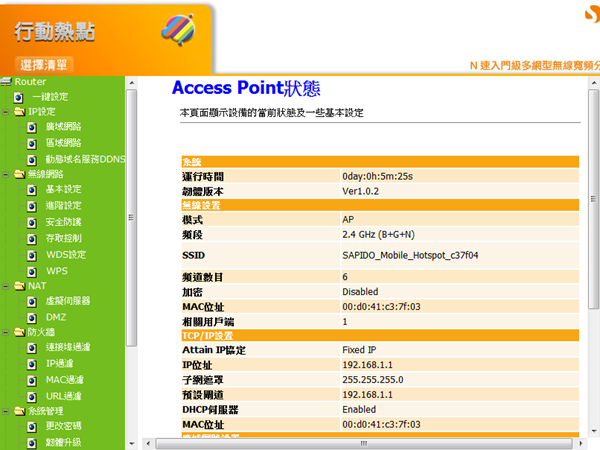
Task: Click the horizontal scrollbar thumb
Action: (364, 443)
